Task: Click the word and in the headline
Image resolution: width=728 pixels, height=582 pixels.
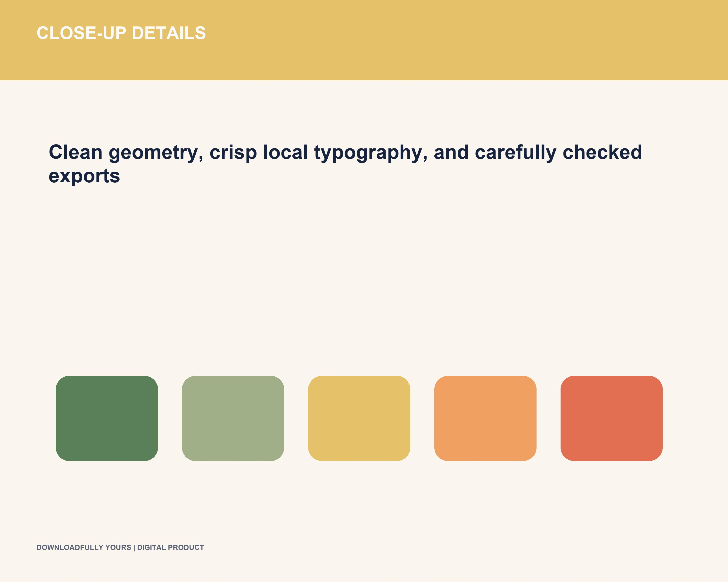Action: pyautogui.click(x=451, y=152)
